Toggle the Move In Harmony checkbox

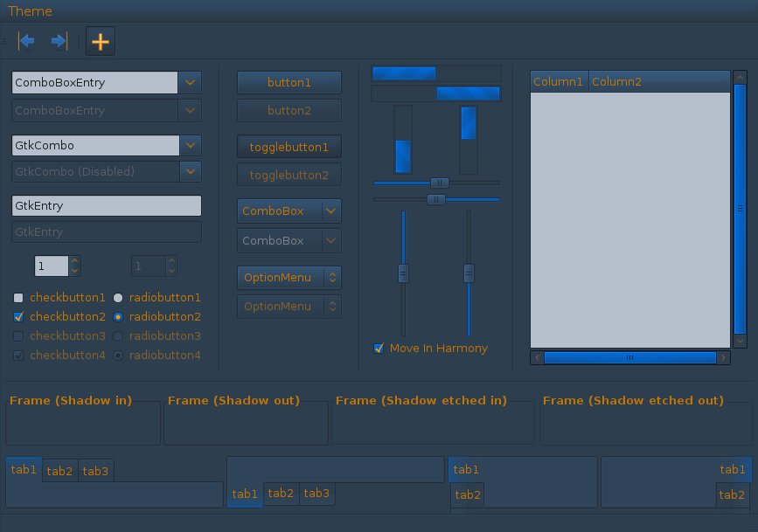pyautogui.click(x=379, y=348)
